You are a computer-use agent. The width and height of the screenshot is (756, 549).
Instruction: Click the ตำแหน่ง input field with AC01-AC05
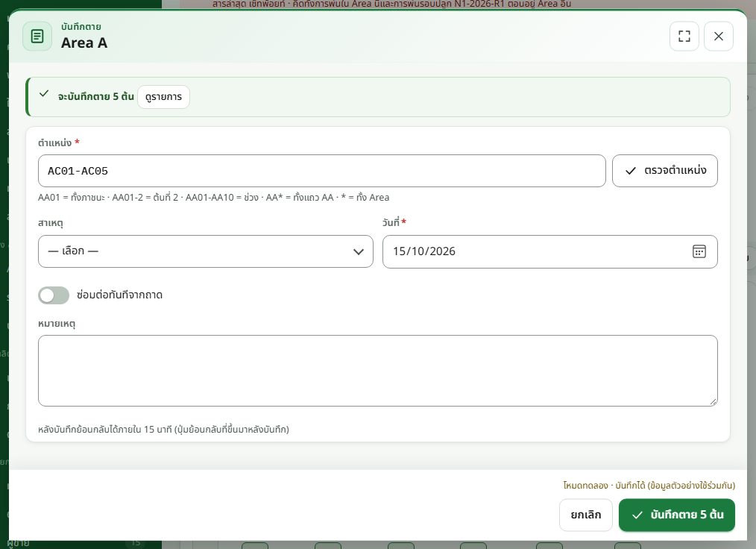pos(321,171)
